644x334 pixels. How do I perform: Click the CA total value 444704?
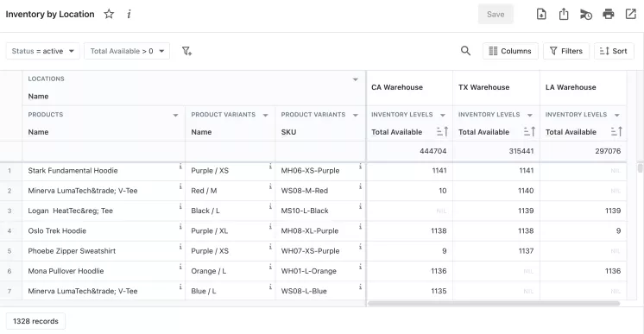click(x=432, y=151)
